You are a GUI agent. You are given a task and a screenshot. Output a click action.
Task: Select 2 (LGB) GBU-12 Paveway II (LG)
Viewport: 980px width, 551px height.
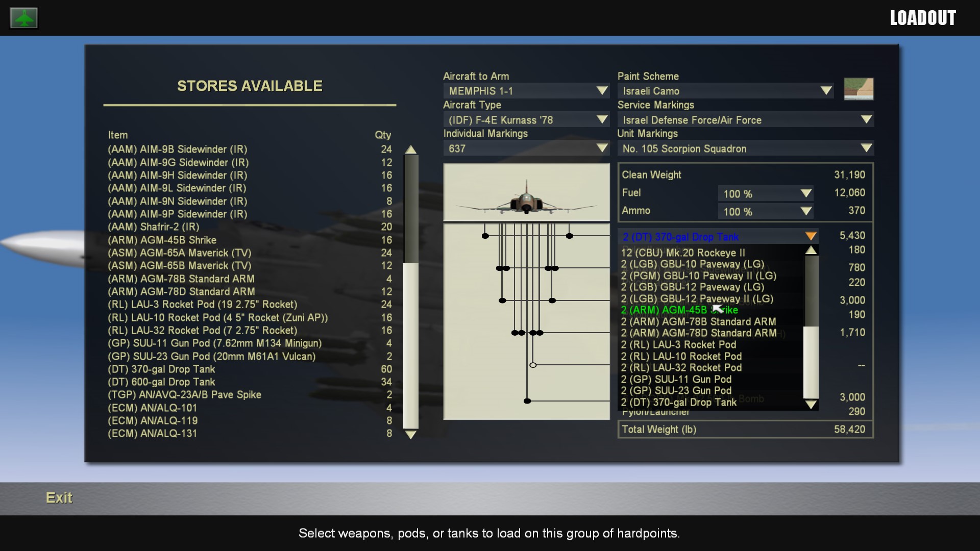(697, 299)
